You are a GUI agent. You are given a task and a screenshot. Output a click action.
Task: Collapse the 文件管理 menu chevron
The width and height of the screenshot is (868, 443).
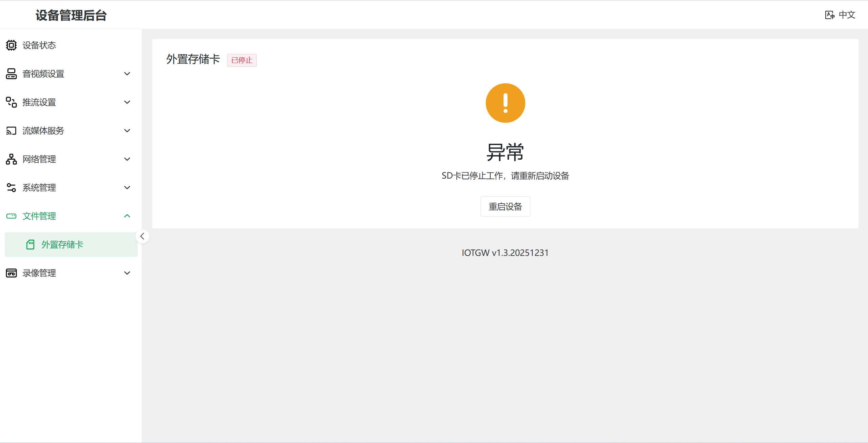(127, 216)
